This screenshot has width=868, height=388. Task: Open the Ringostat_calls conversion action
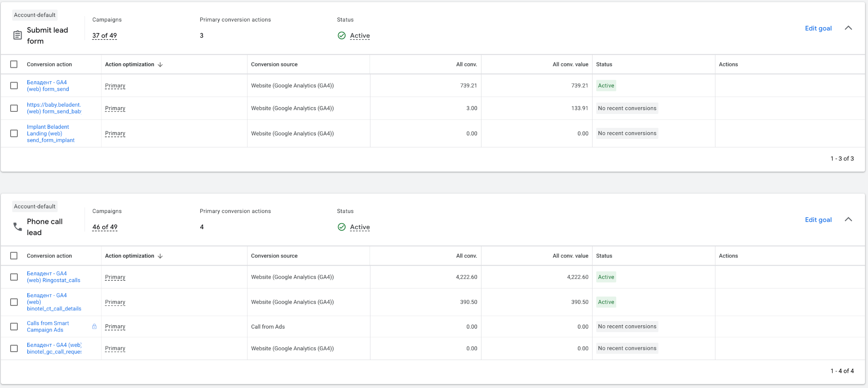point(53,277)
